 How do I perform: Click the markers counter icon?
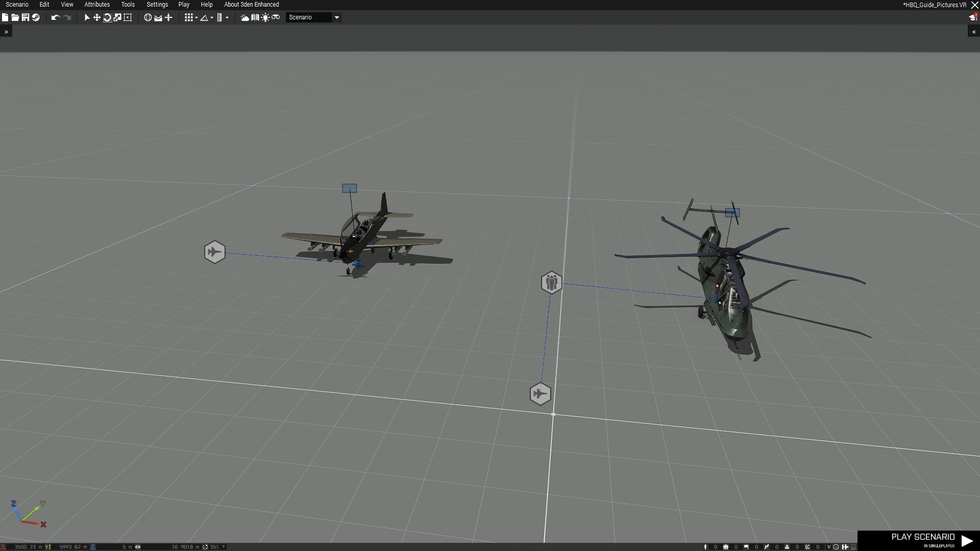pos(807,547)
